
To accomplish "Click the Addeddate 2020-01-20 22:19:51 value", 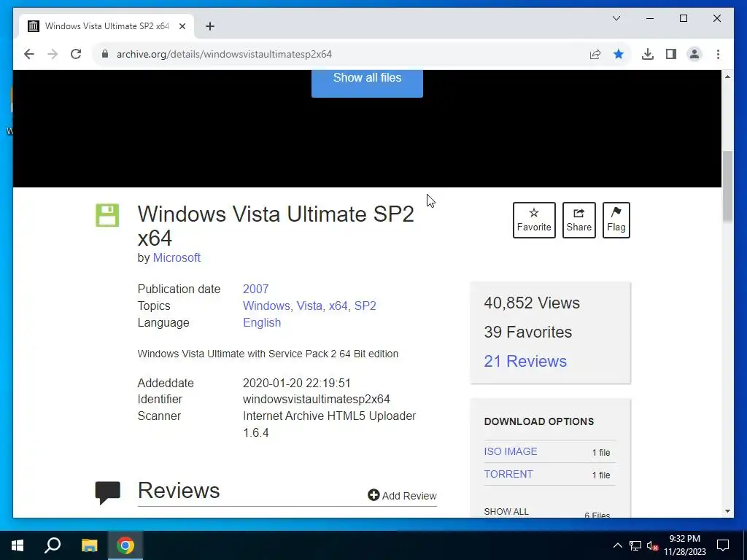I will tap(297, 383).
